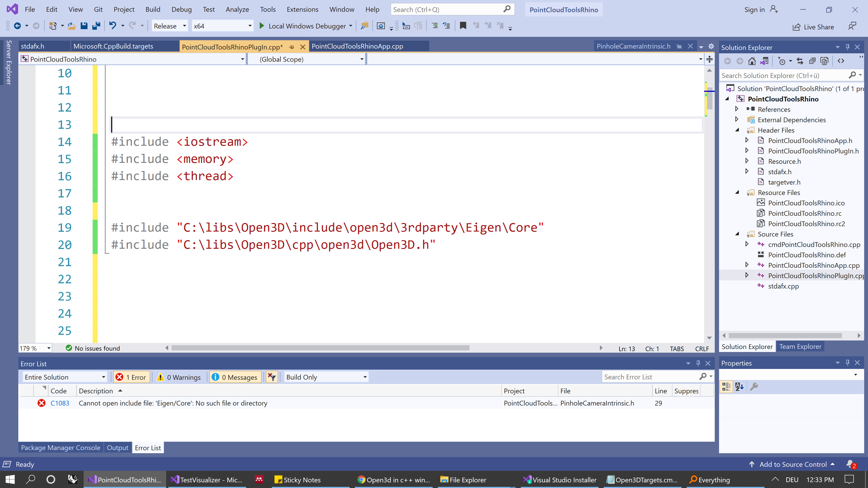Image resolution: width=868 pixels, height=488 pixels.
Task: Toggle the 1 Error filter in Error List
Action: (x=131, y=377)
